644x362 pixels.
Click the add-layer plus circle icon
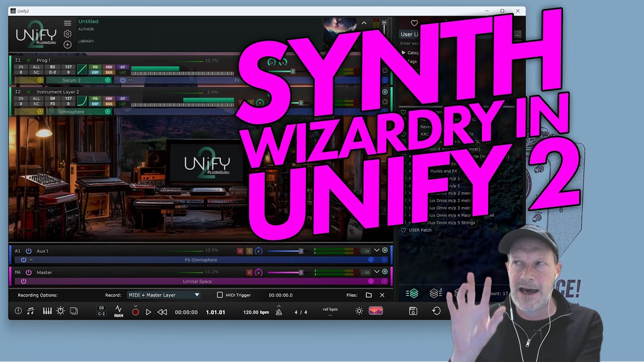67,44
